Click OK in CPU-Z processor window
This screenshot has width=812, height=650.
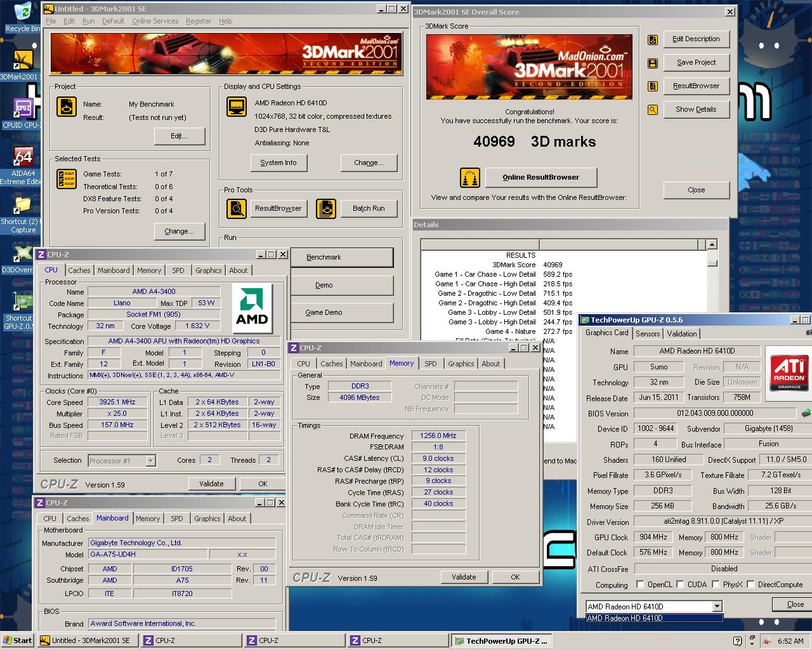tap(263, 484)
